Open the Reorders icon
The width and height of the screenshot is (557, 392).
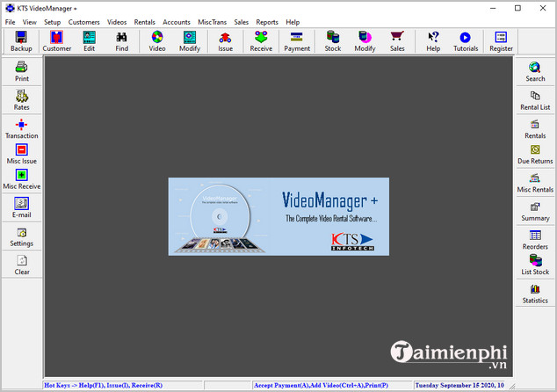click(x=535, y=240)
